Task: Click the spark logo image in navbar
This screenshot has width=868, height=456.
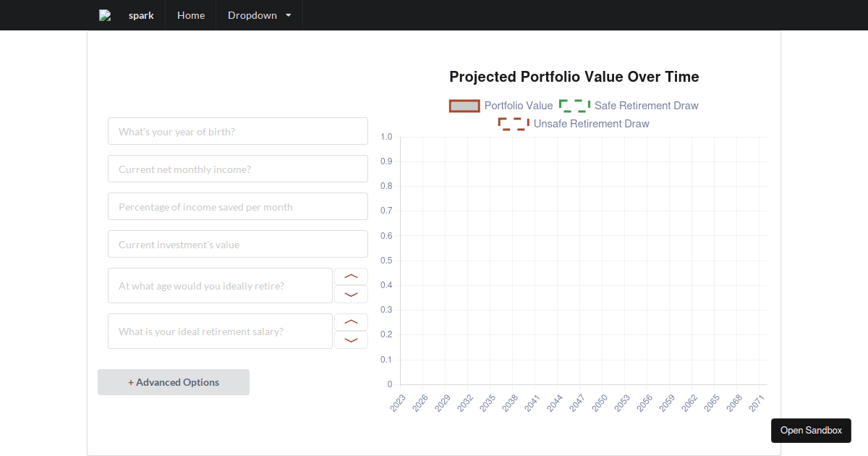Action: click(x=105, y=15)
